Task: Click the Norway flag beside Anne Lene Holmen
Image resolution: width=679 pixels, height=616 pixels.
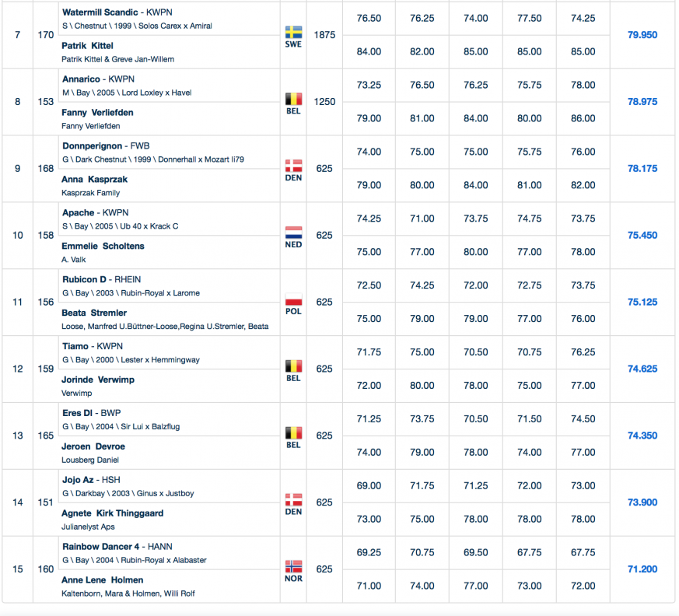Action: (x=293, y=567)
